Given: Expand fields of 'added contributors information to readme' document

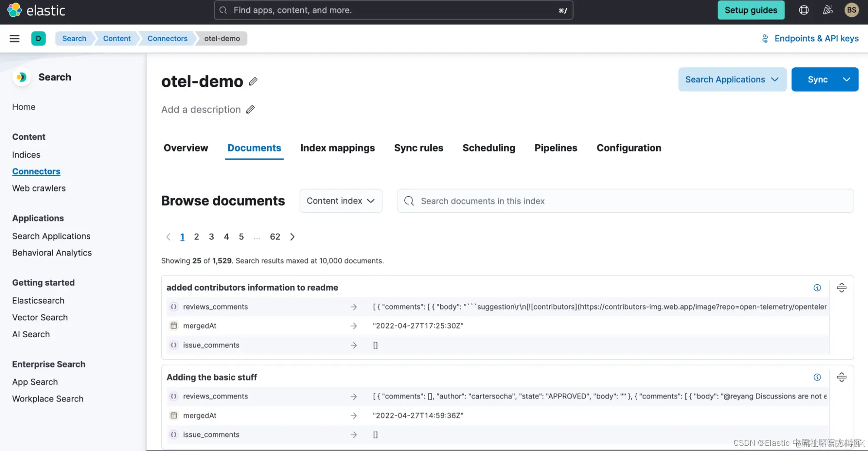Looking at the screenshot, I should (841, 288).
